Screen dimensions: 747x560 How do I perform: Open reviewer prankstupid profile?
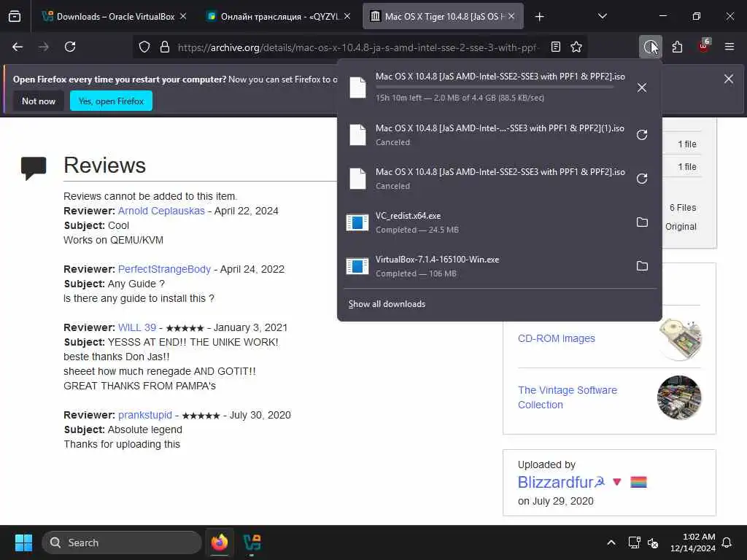coord(145,415)
